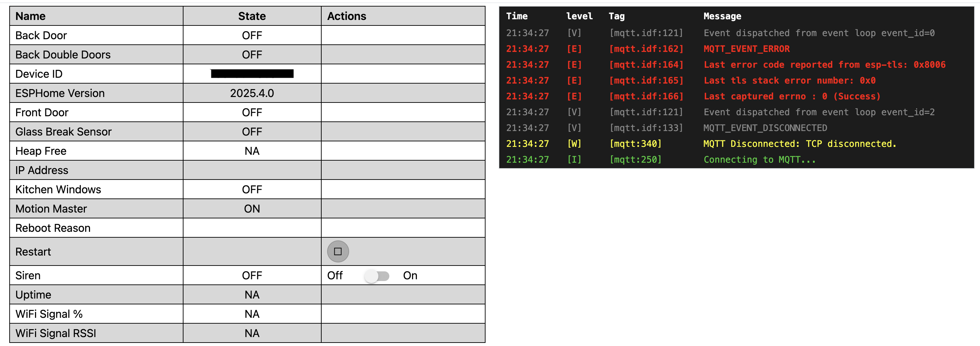Select the ESPHome Version value 2025.4.0
This screenshot has width=980, height=346.
click(x=252, y=93)
